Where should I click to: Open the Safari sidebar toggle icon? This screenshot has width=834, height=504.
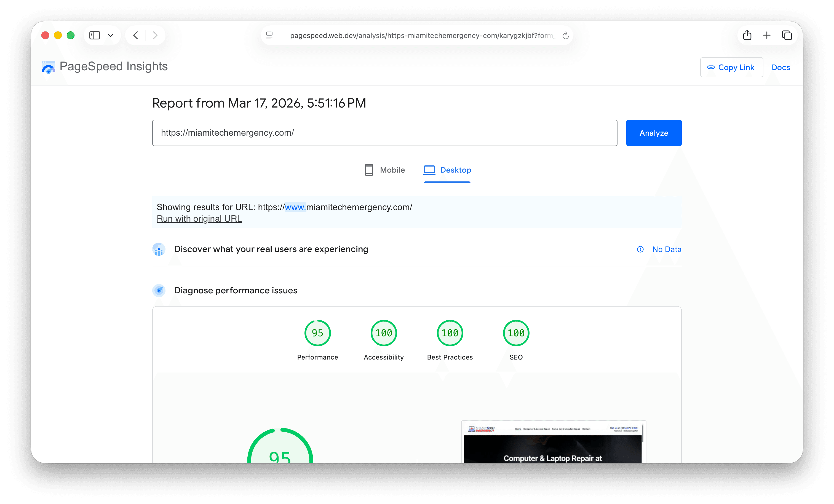[94, 35]
